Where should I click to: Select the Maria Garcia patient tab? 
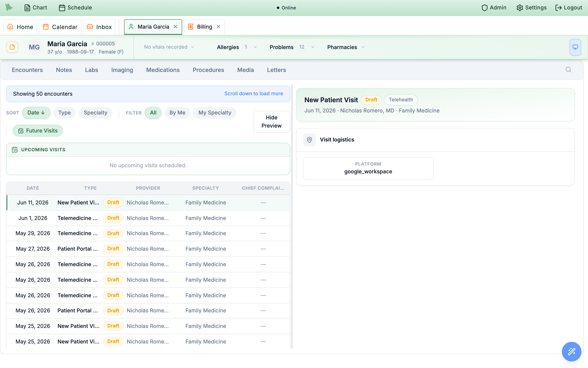[x=153, y=27]
